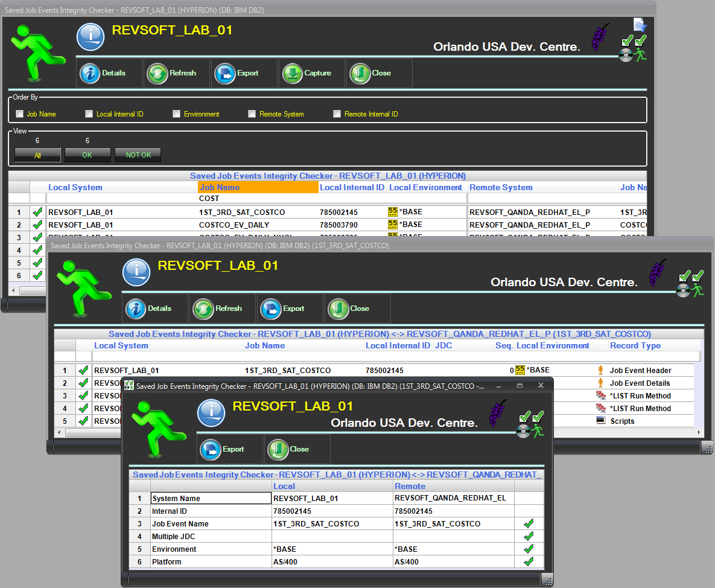Image resolution: width=715 pixels, height=588 pixels.
Task: Show all records with the All button
Action: tap(37, 155)
